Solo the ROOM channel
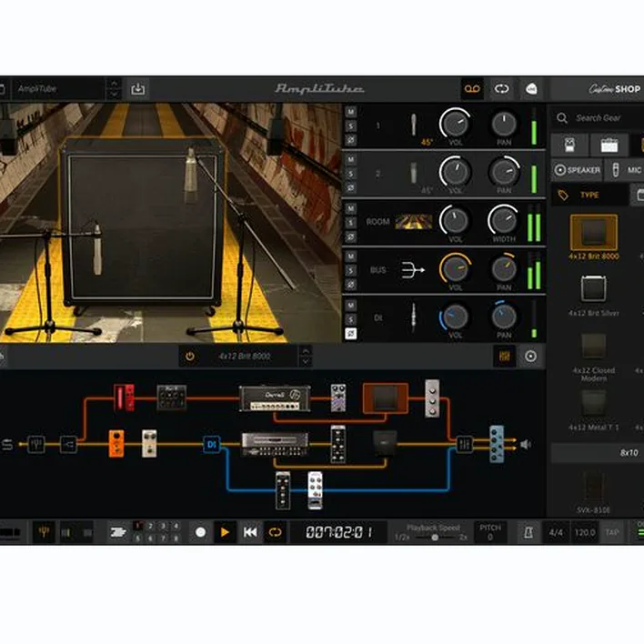The image size is (644, 644). pos(351,223)
